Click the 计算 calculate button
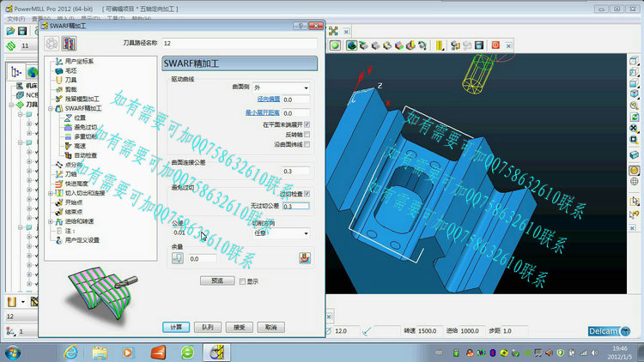The height and width of the screenshot is (362, 644). (x=176, y=327)
